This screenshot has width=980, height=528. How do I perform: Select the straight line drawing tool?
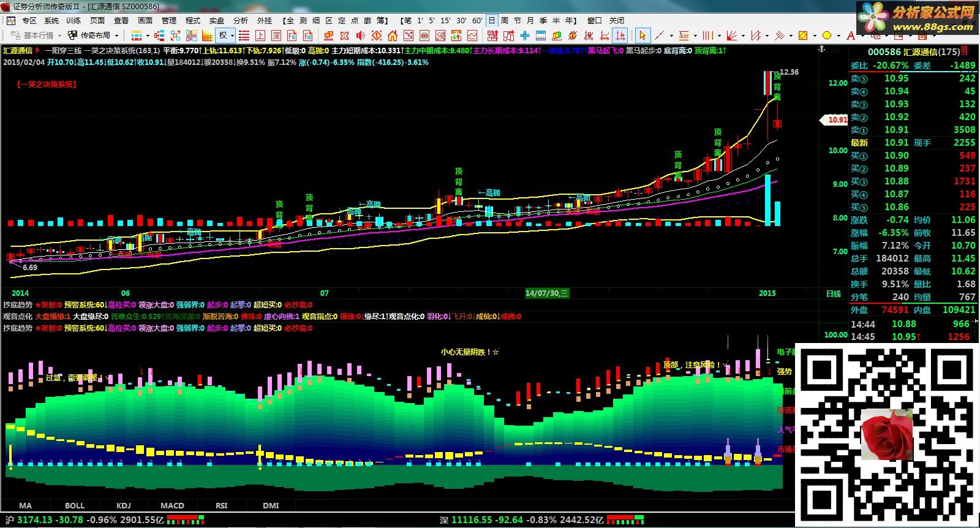[x=659, y=36]
